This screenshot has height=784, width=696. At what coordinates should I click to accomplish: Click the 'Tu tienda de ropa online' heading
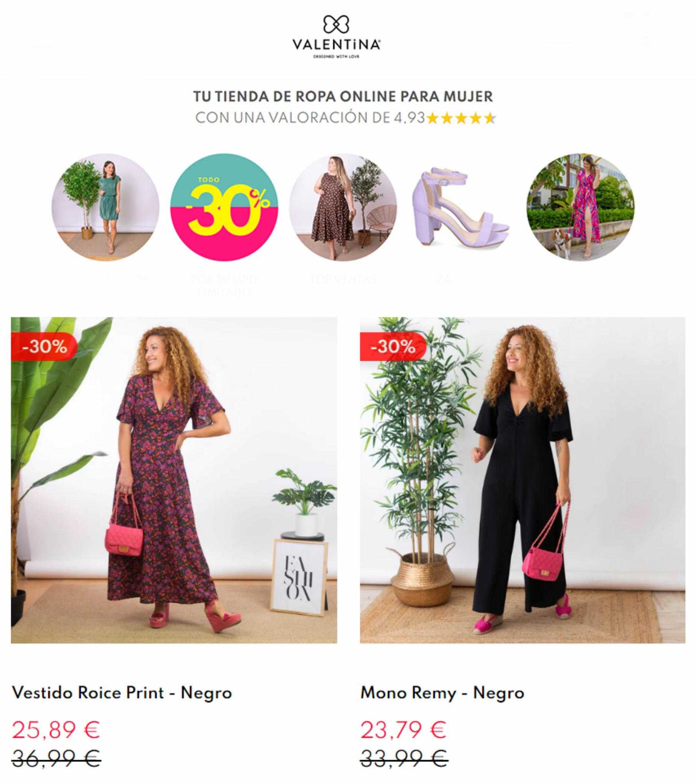tap(343, 96)
